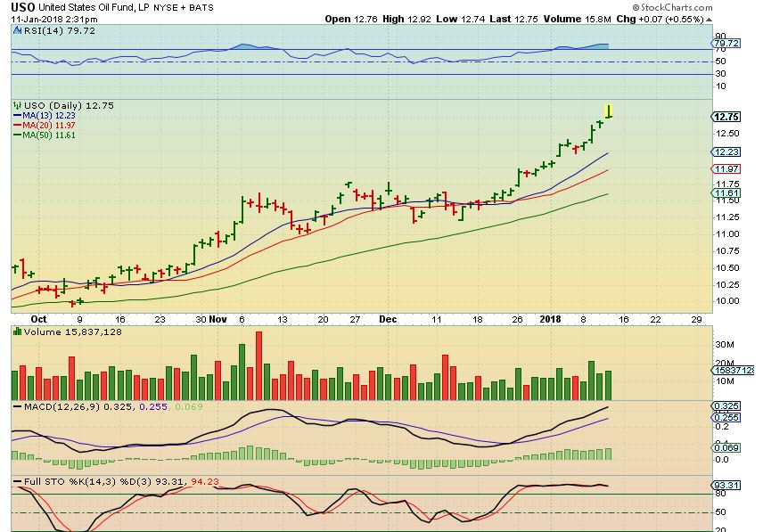Click the tallest red volume bar
763x532 pixels.
[258, 365]
